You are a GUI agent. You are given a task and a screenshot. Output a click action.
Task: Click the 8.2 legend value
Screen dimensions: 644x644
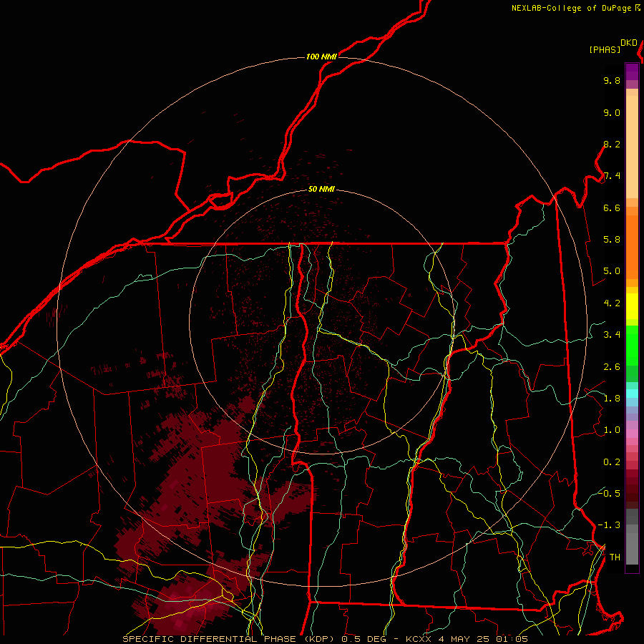612,144
